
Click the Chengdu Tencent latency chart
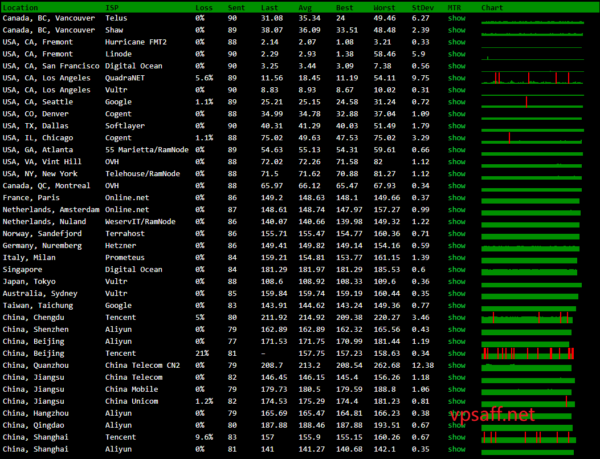coord(527,317)
